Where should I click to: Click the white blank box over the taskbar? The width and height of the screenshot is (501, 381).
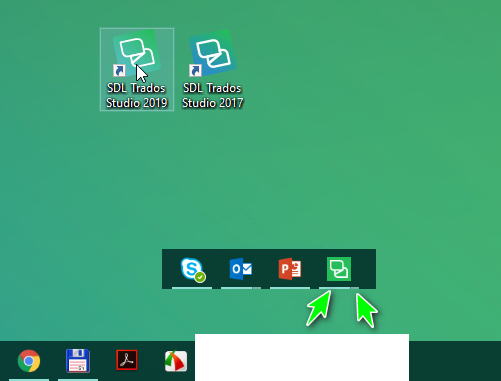pos(302,357)
